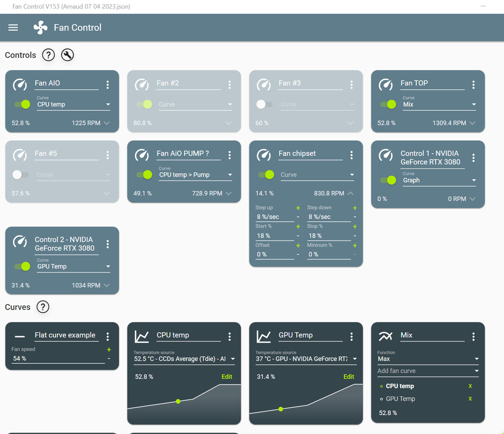Open CPU temp temperature source dropdown
Viewport: 504px width, 434px height.
point(184,359)
